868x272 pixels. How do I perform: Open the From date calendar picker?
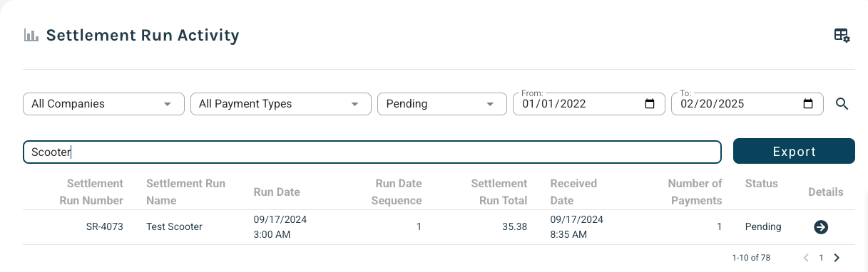pyautogui.click(x=650, y=104)
